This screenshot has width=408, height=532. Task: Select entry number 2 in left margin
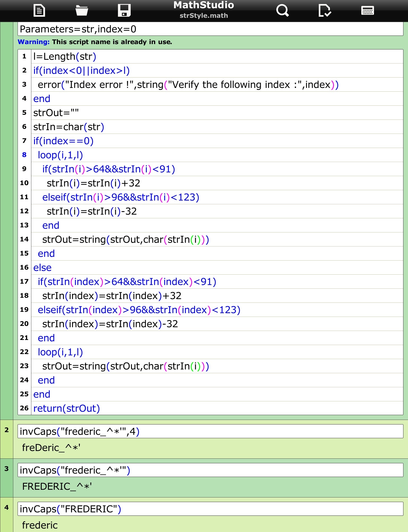pyautogui.click(x=7, y=430)
